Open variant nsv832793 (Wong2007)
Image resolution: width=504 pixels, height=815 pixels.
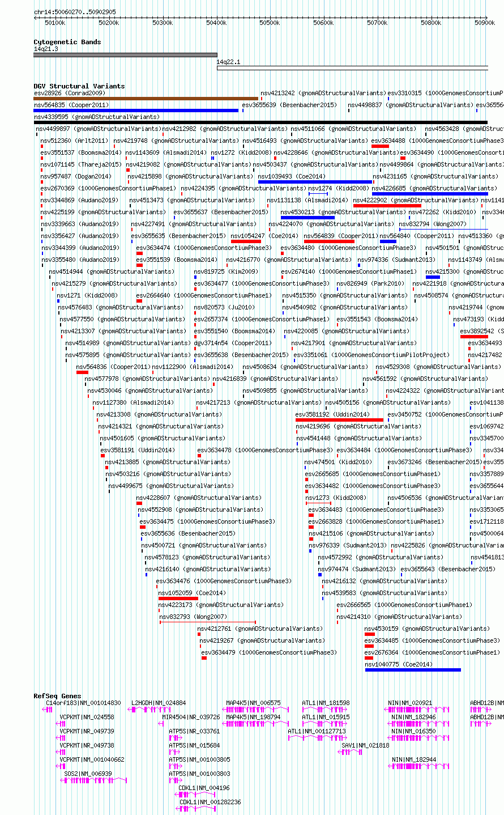click(x=193, y=617)
